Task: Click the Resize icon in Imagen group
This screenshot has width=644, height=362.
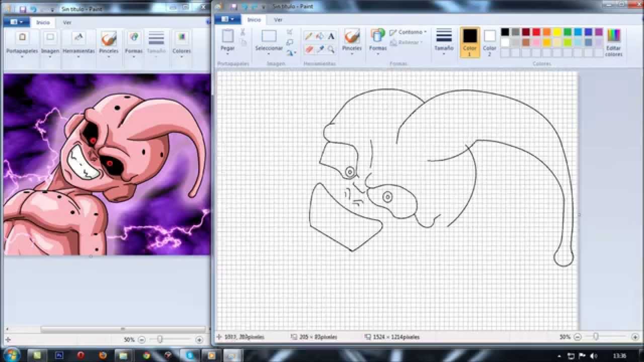Action: click(290, 42)
